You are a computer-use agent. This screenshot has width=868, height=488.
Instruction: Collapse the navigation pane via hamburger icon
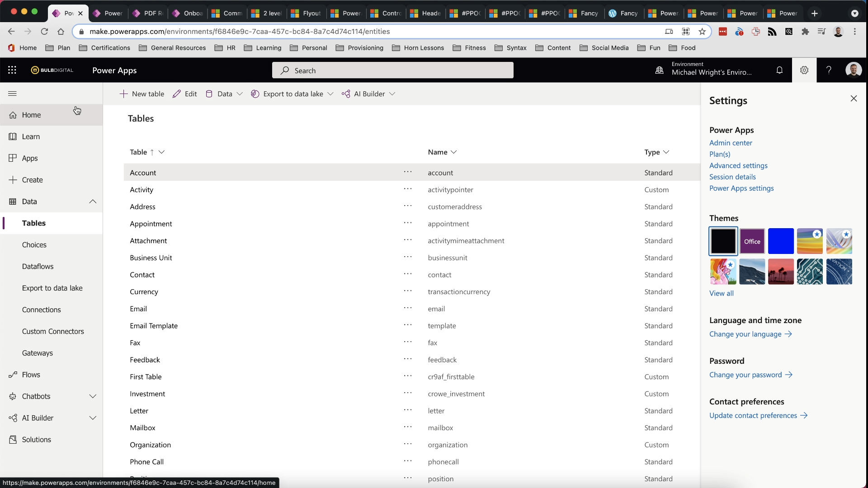tap(12, 93)
